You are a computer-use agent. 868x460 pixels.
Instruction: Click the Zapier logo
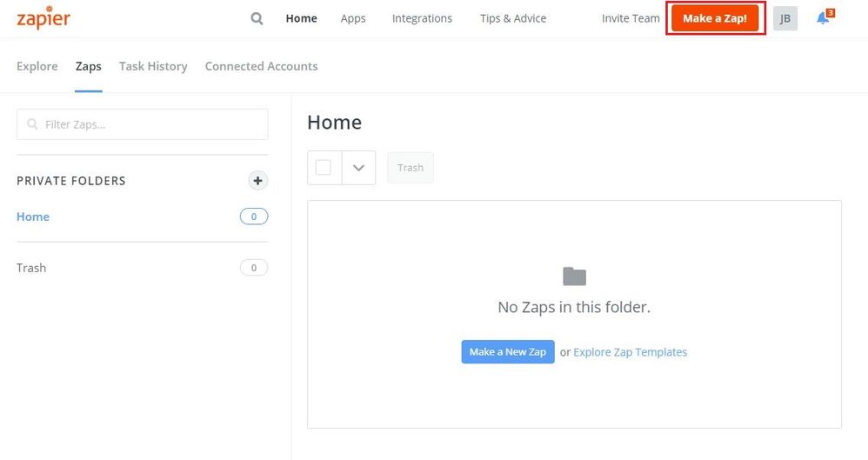43,18
